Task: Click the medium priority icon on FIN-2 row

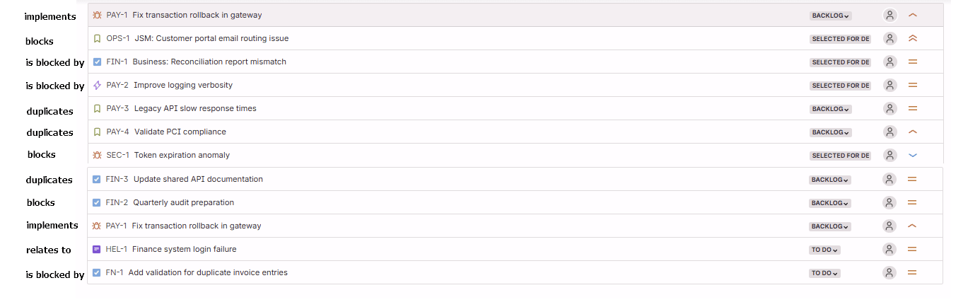Action: coord(912,202)
